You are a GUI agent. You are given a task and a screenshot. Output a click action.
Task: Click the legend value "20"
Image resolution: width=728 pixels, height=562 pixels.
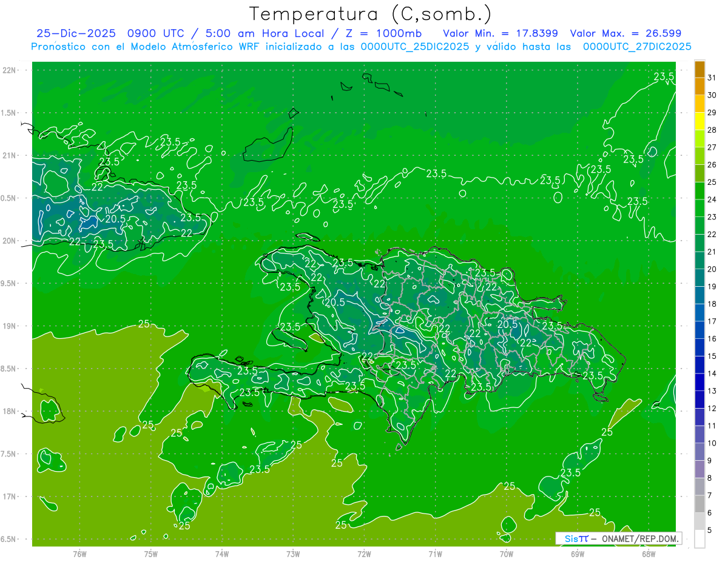coord(712,269)
